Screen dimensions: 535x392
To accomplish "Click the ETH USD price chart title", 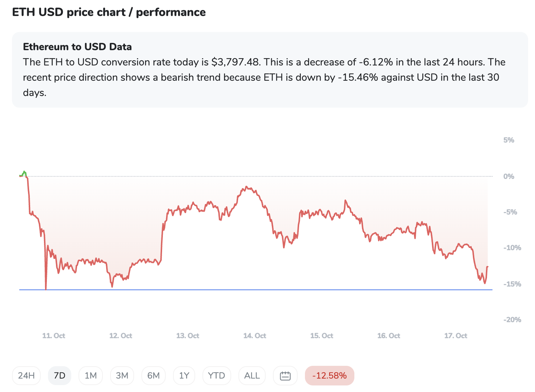I will click(109, 12).
